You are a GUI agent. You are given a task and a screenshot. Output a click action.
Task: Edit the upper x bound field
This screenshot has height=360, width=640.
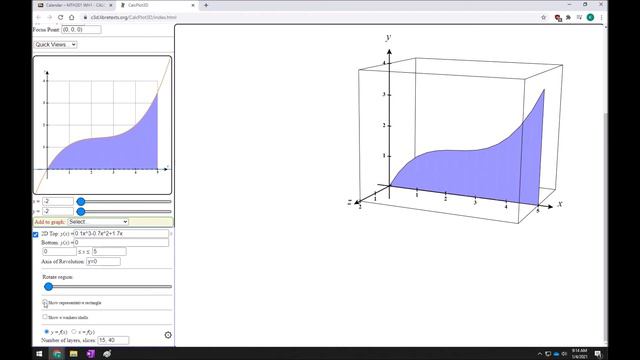[x=109, y=251]
